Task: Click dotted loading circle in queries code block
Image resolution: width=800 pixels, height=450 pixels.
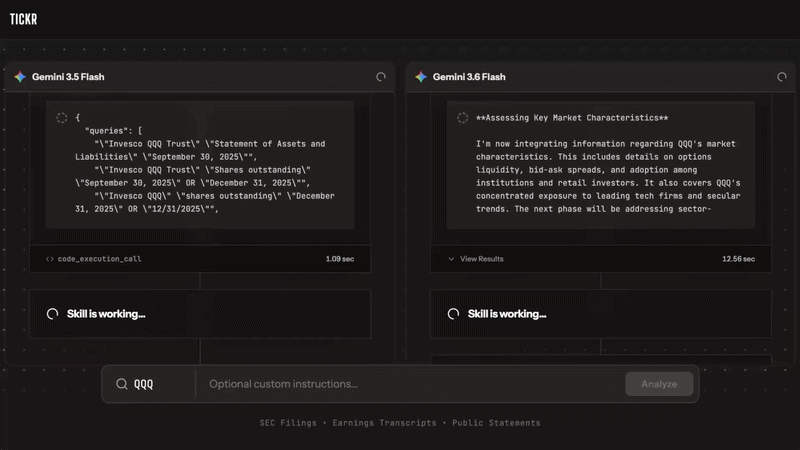Action: pos(62,118)
